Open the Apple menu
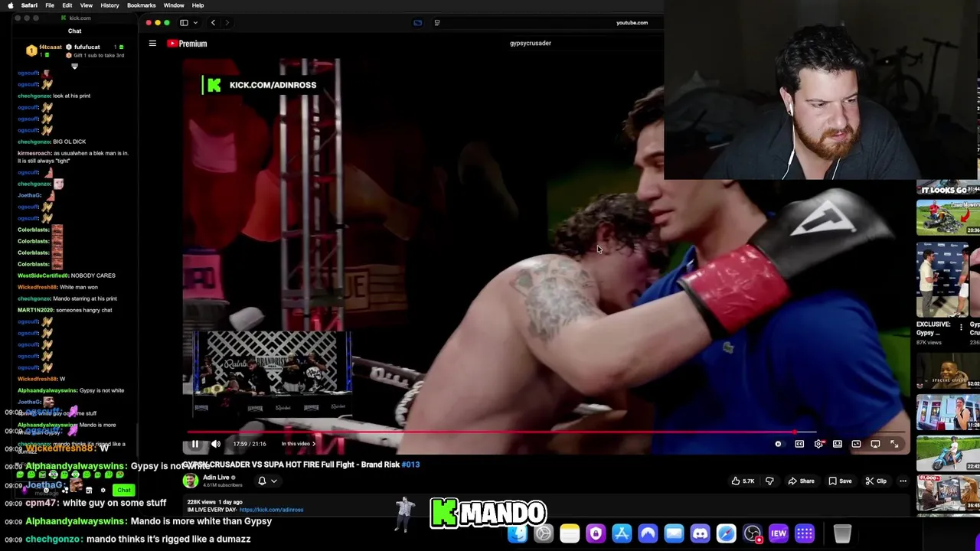The width and height of the screenshot is (980, 551). pyautogui.click(x=10, y=5)
